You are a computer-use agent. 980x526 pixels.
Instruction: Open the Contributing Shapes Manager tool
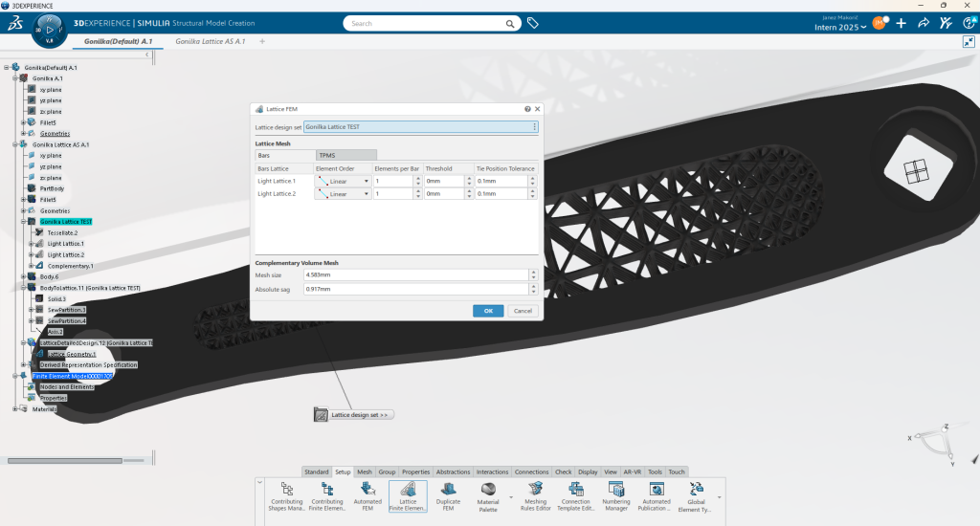click(x=287, y=496)
